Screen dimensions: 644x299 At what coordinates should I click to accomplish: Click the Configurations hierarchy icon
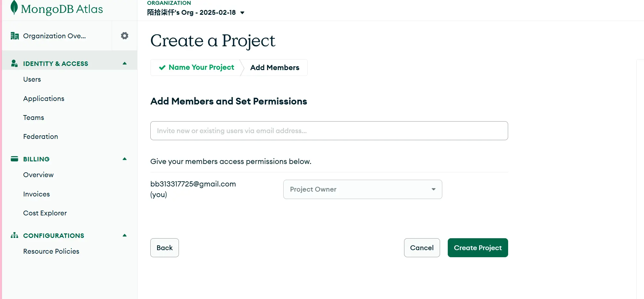[14, 235]
